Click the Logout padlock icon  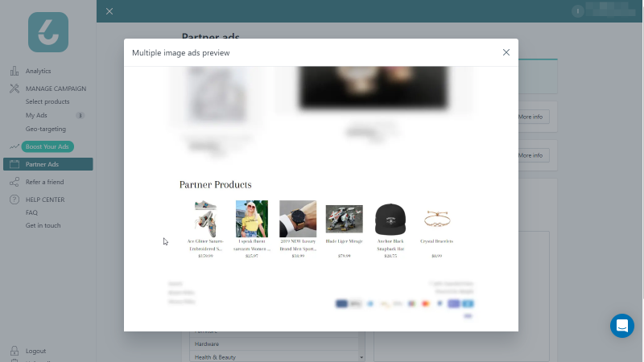tap(14, 351)
